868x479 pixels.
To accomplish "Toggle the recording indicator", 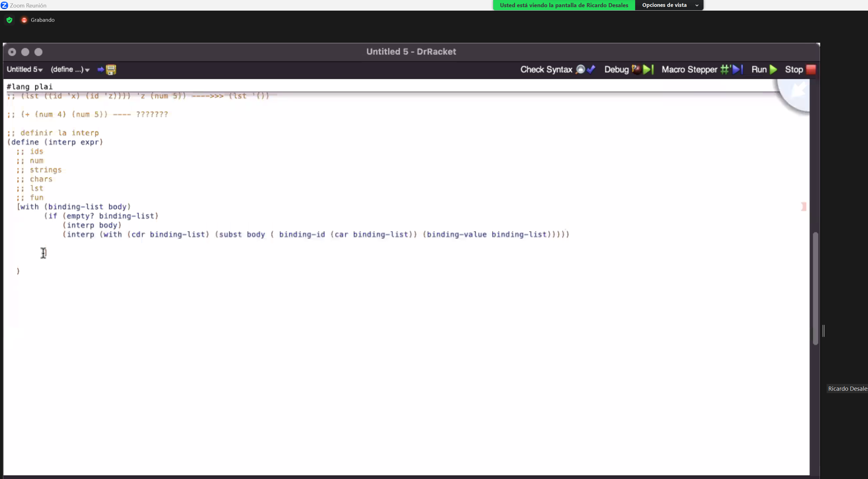I will 24,19.
